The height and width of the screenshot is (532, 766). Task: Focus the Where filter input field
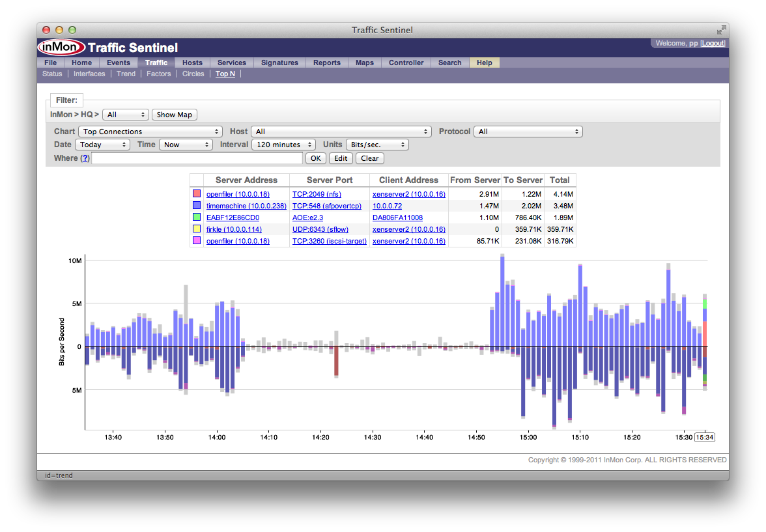tap(197, 158)
